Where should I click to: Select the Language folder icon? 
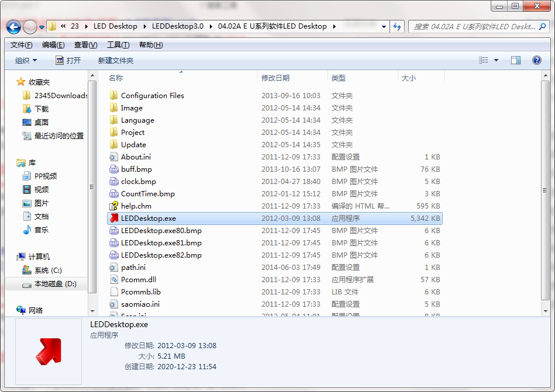point(113,120)
